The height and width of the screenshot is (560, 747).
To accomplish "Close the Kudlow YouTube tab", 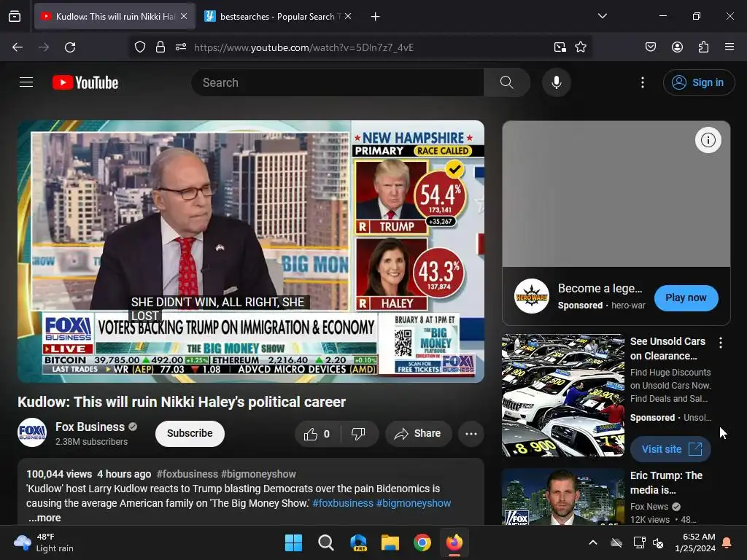I will tap(184, 16).
